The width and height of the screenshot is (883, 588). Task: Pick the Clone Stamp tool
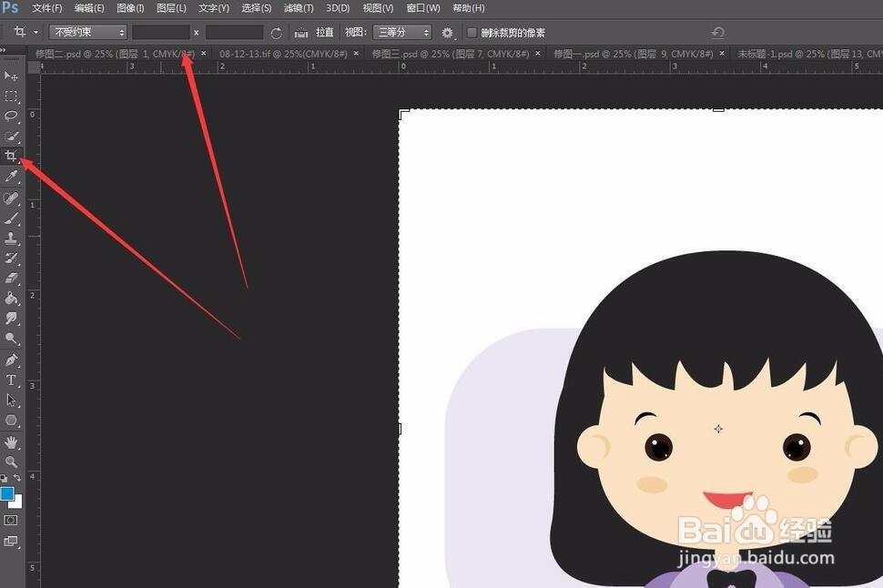click(x=11, y=238)
